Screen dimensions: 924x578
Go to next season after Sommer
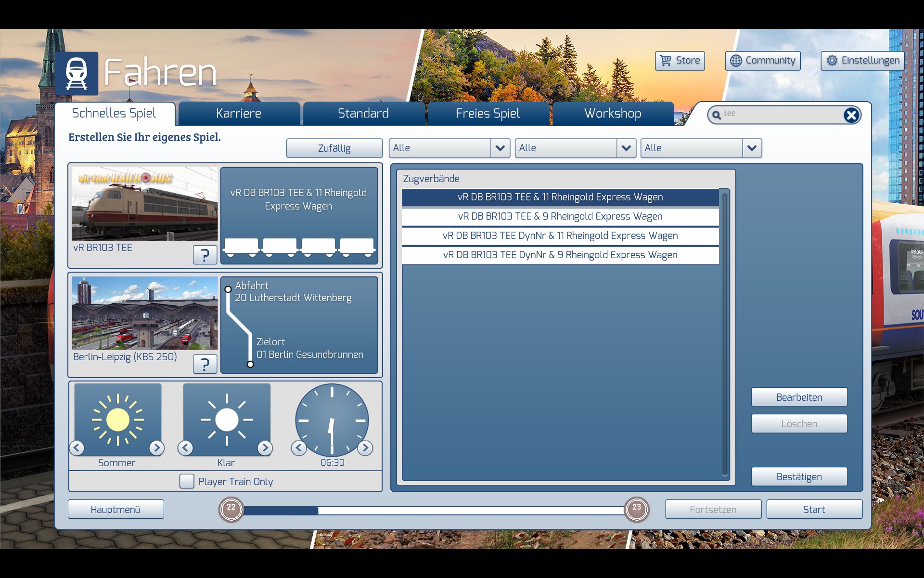pos(156,448)
